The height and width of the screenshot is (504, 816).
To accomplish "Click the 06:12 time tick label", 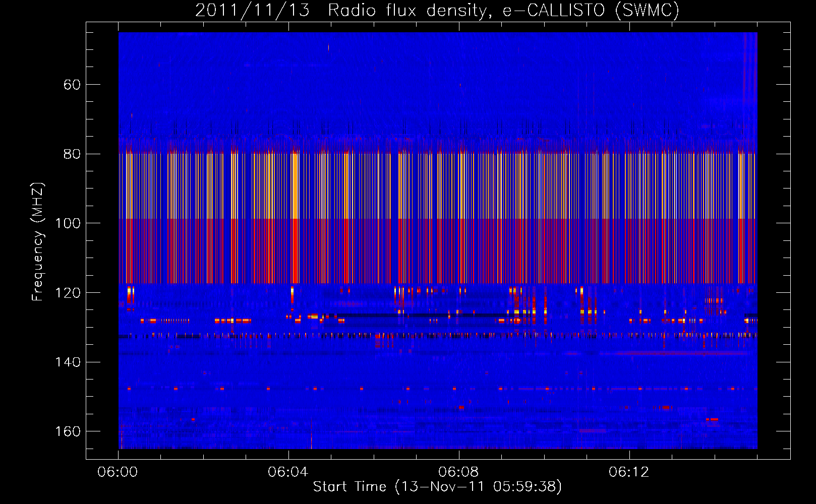I will (x=629, y=472).
